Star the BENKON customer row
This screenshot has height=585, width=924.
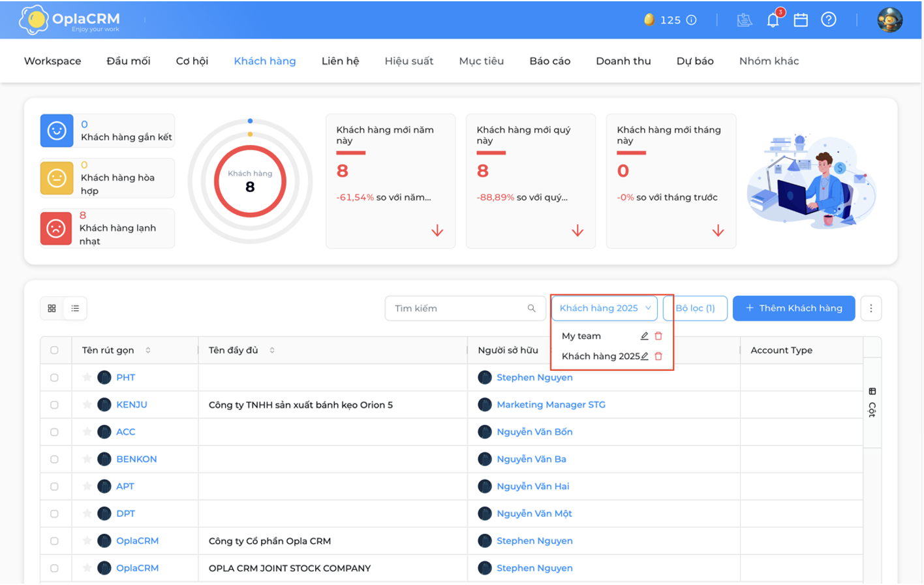(x=87, y=459)
